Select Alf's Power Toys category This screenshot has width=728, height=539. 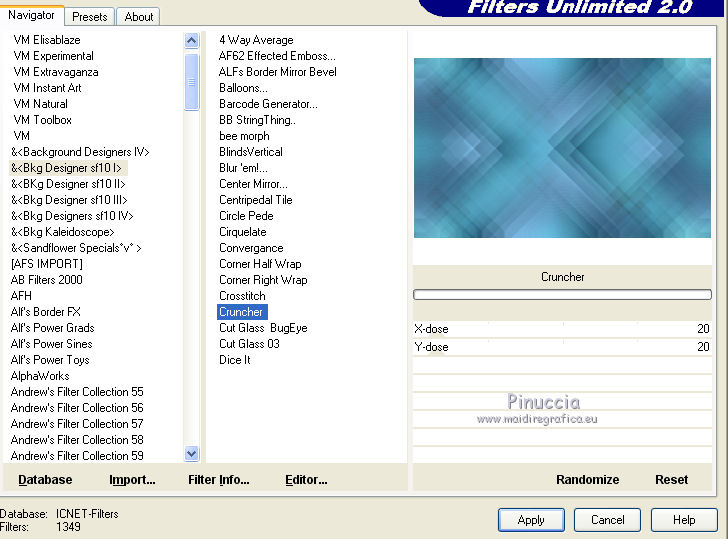click(x=50, y=360)
